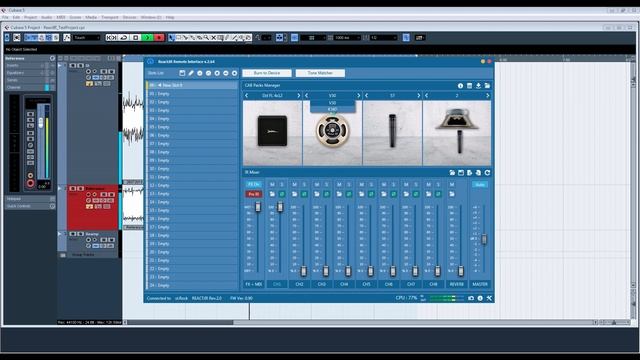Click next speaker arrow beside V30
The image size is (640, 360).
point(359,96)
